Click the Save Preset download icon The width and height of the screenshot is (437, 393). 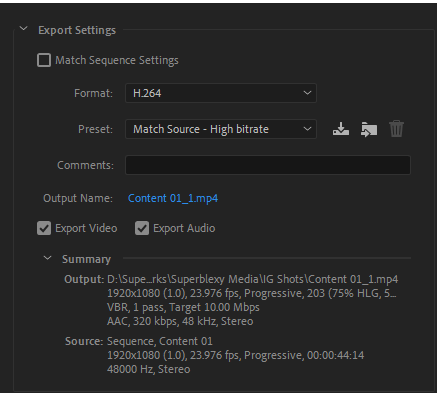click(x=341, y=129)
